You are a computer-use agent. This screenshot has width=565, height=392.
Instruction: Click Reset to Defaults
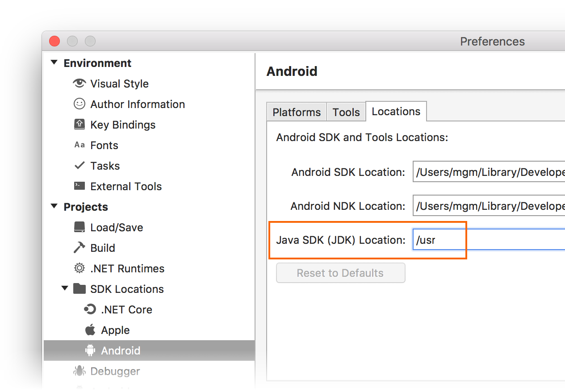tap(340, 273)
